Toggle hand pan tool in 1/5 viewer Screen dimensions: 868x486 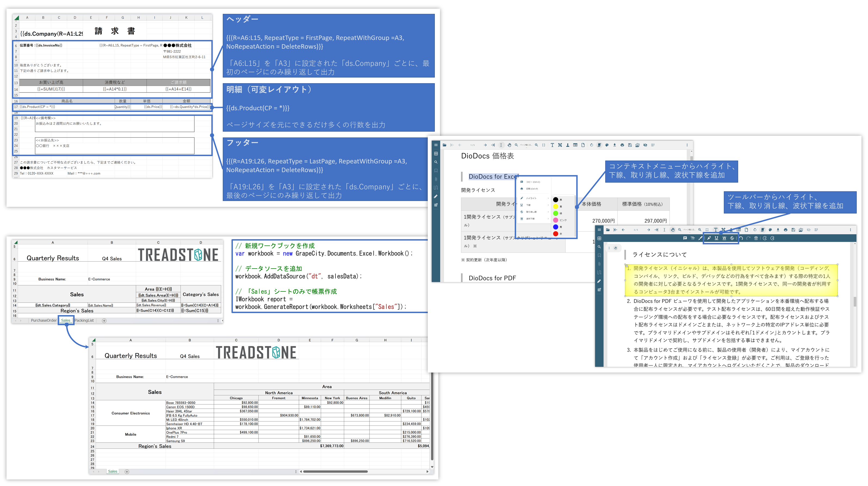(x=509, y=145)
